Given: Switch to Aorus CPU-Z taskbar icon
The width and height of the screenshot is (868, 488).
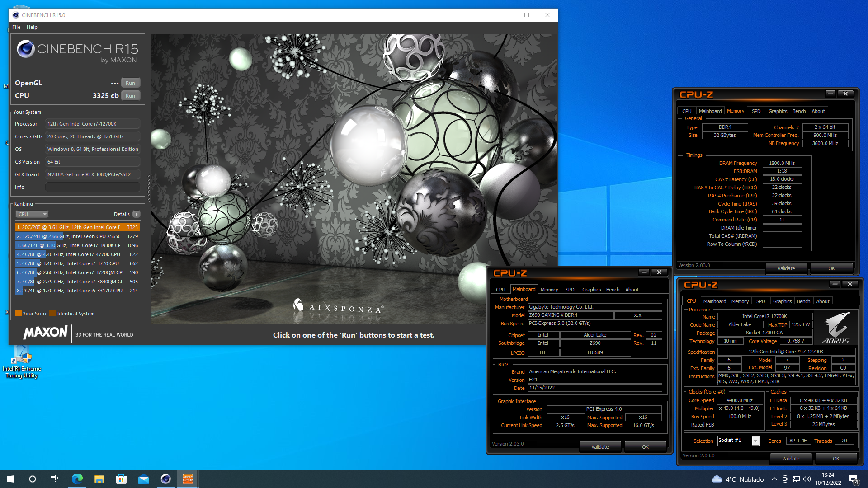Looking at the screenshot, I should click(x=188, y=479).
